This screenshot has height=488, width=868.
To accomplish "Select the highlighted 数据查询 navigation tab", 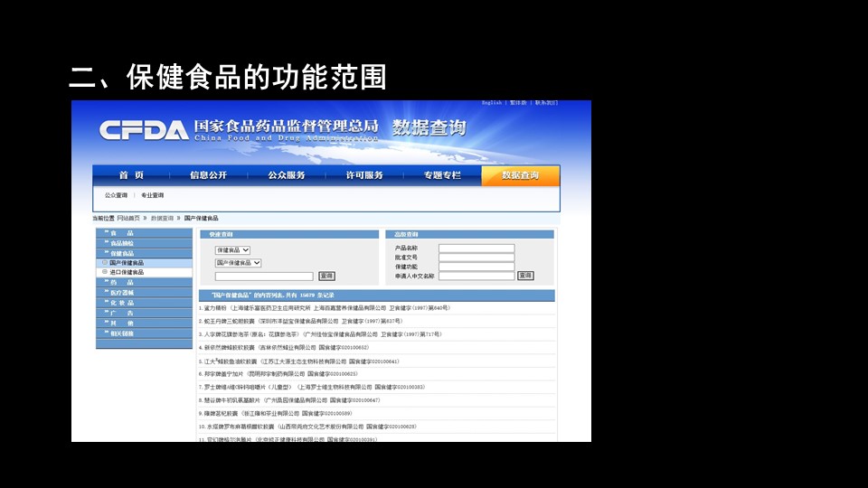I will pyautogui.click(x=521, y=174).
